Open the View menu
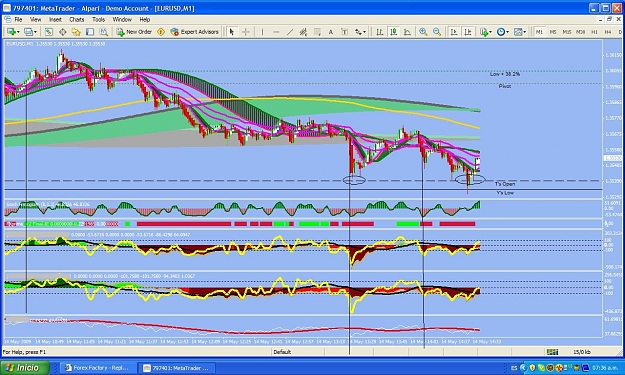This screenshot has height=375, width=625. pos(35,20)
